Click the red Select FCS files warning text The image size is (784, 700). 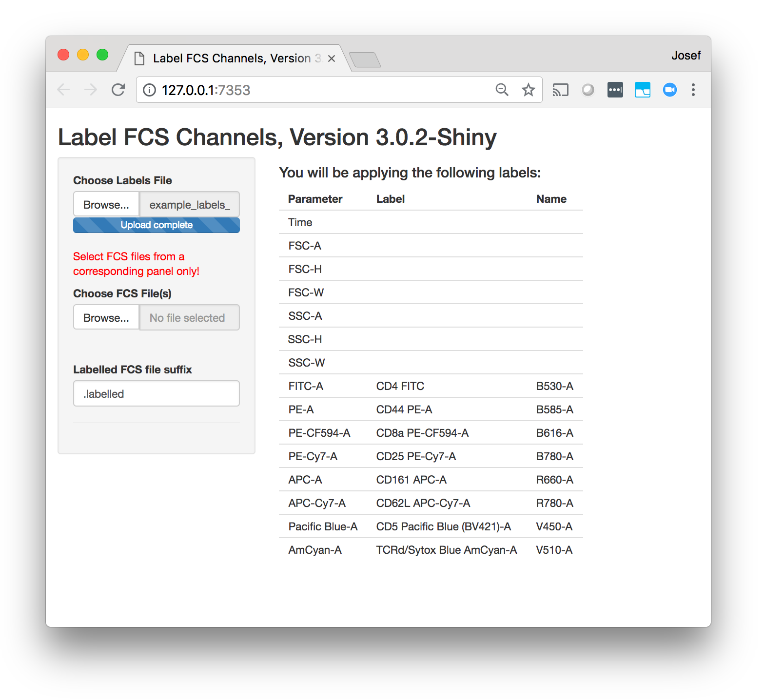click(x=137, y=264)
